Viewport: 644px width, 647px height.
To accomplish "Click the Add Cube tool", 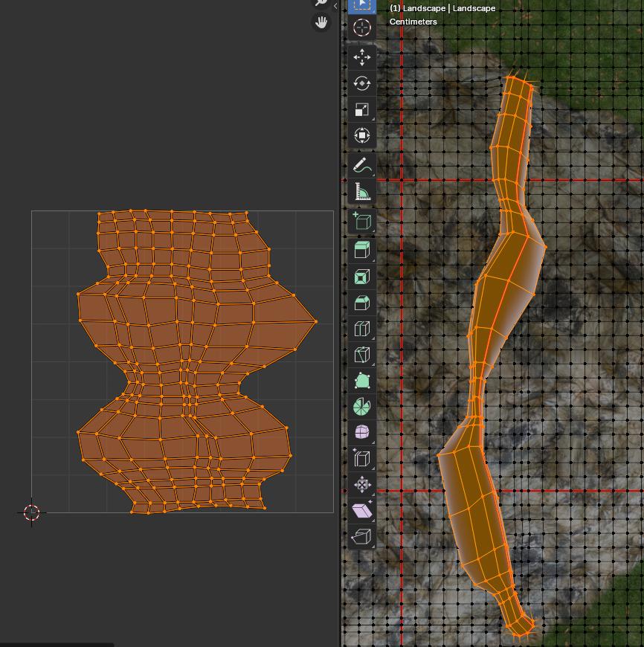I will pyautogui.click(x=362, y=221).
